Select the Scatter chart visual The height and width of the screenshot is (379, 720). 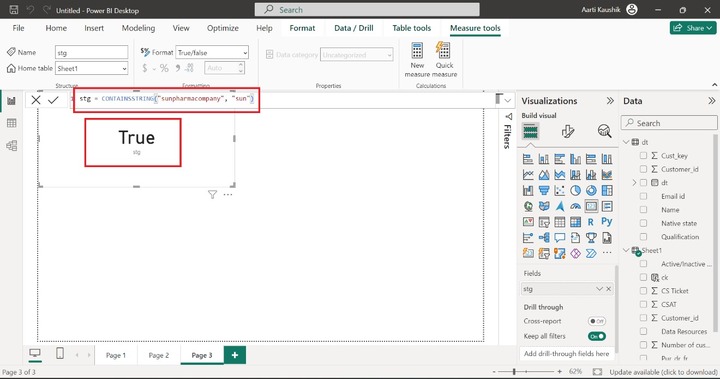pyautogui.click(x=559, y=190)
